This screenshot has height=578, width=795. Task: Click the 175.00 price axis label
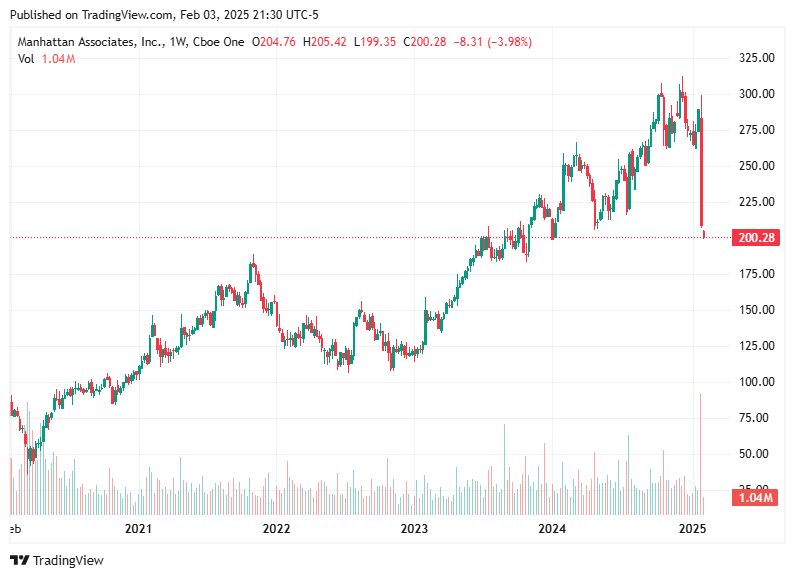pos(756,274)
